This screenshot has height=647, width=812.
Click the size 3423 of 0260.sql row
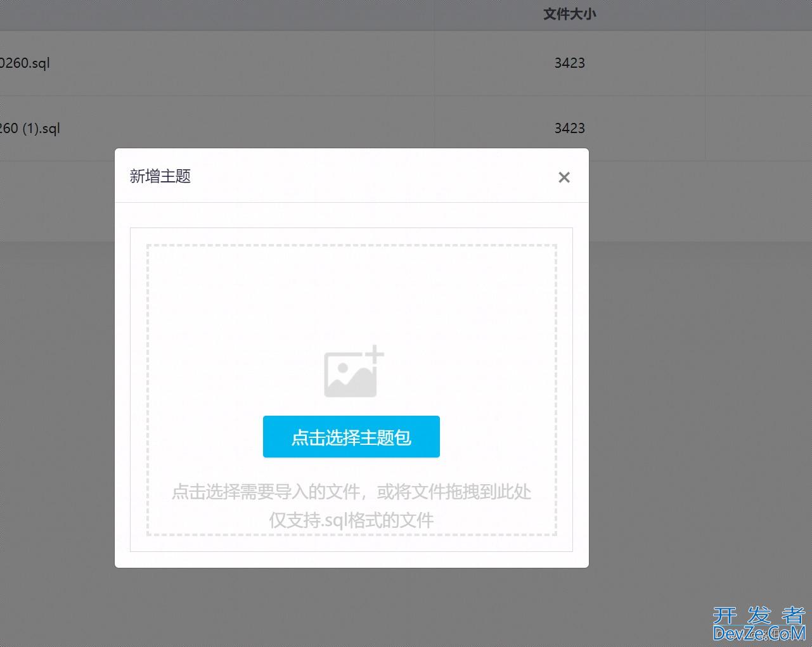point(570,63)
